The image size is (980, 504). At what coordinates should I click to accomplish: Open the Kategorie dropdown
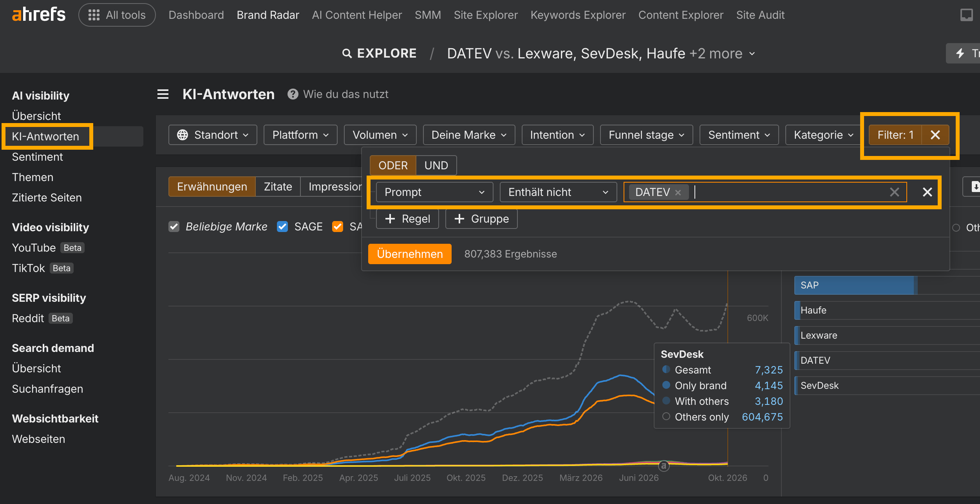coord(823,135)
